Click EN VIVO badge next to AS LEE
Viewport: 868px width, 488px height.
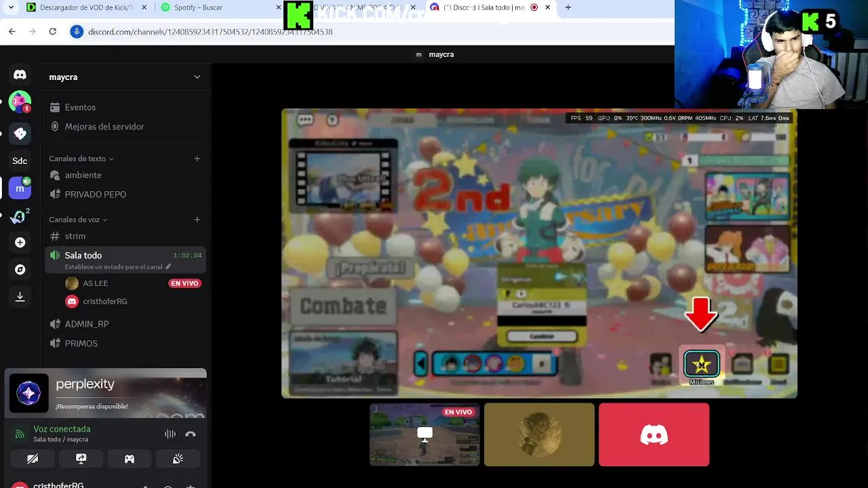point(185,283)
